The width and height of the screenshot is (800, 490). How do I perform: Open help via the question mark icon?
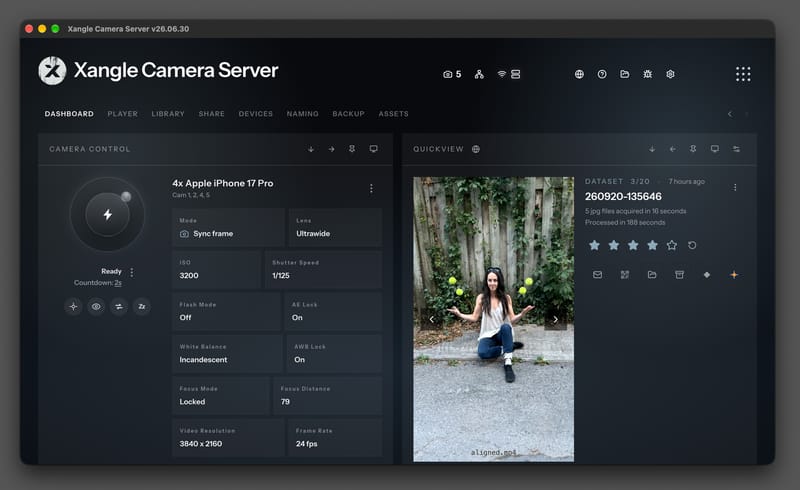602,75
